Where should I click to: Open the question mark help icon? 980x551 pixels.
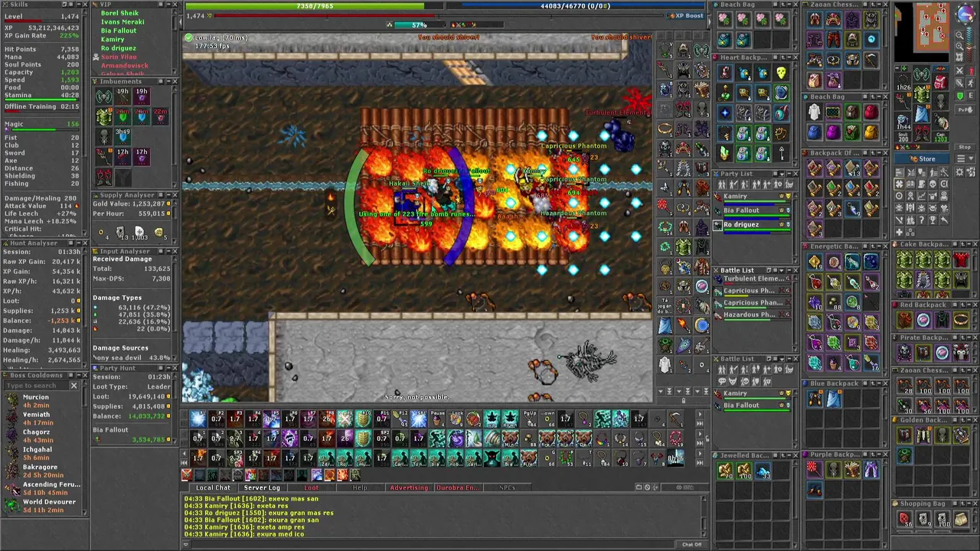[922, 220]
